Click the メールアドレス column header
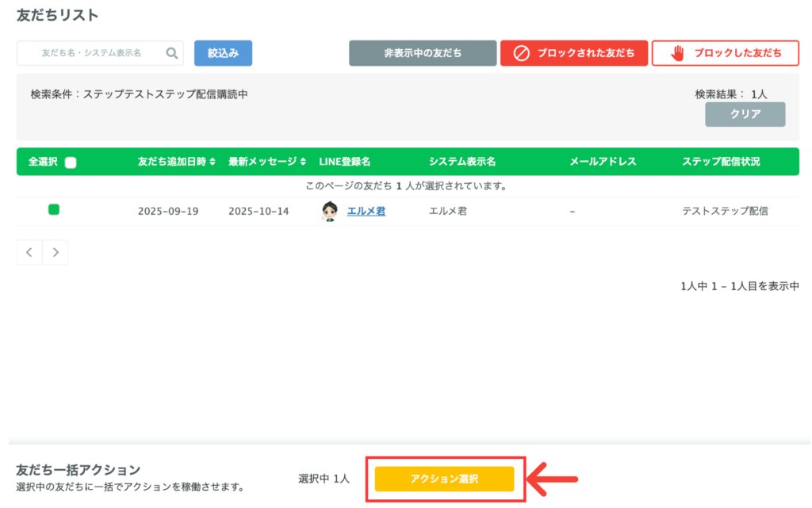This screenshot has height=508, width=812. 603,162
